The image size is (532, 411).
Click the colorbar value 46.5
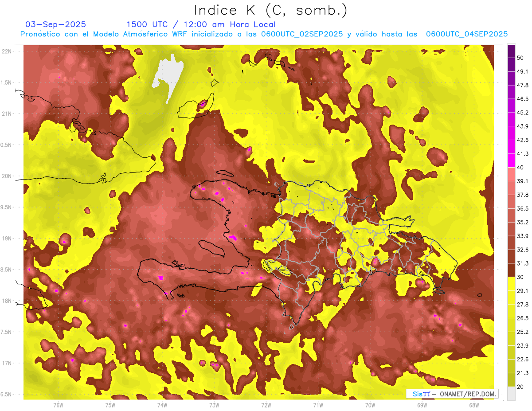523,99
